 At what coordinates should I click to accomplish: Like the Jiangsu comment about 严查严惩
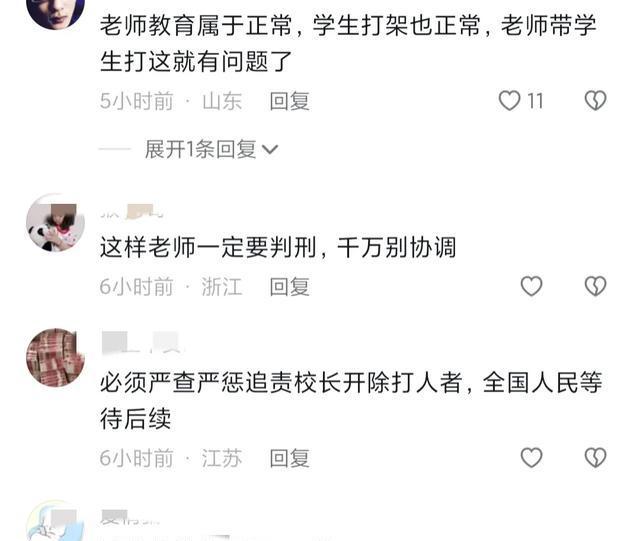[x=531, y=457]
